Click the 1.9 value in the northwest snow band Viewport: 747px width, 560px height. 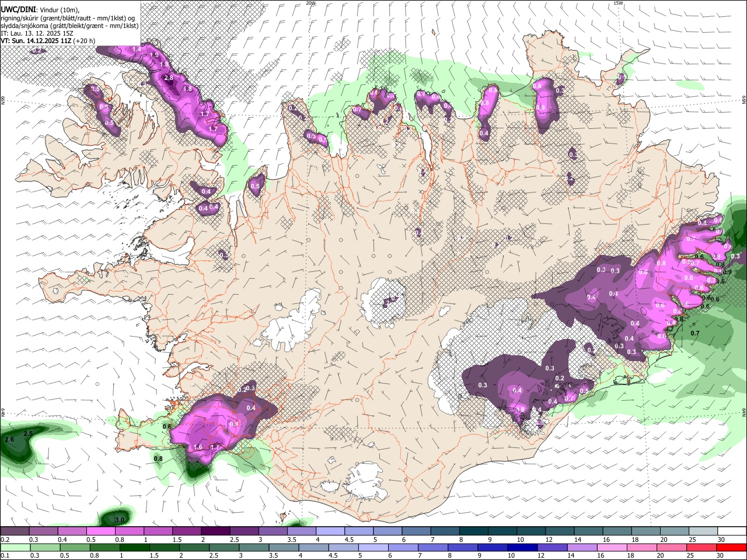[x=154, y=55]
